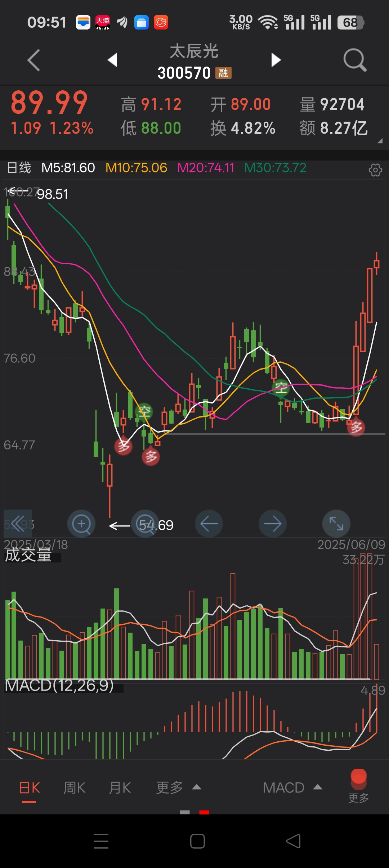Move chart left with arrow button

(209, 524)
